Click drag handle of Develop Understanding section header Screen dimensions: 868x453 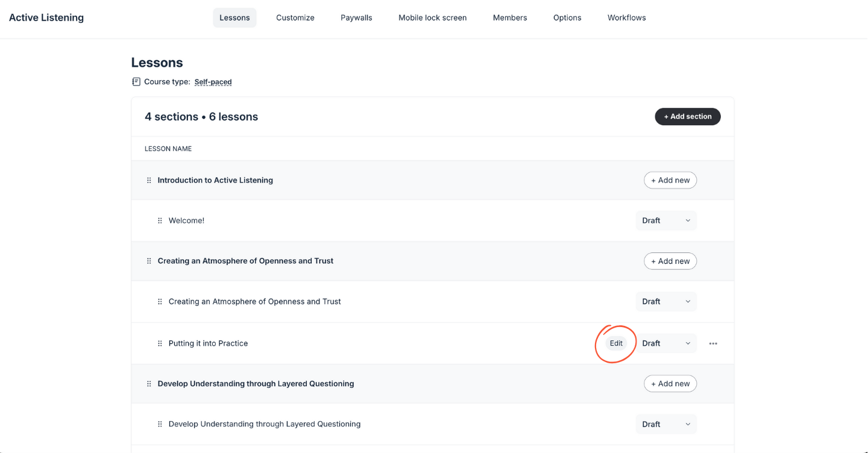click(149, 384)
